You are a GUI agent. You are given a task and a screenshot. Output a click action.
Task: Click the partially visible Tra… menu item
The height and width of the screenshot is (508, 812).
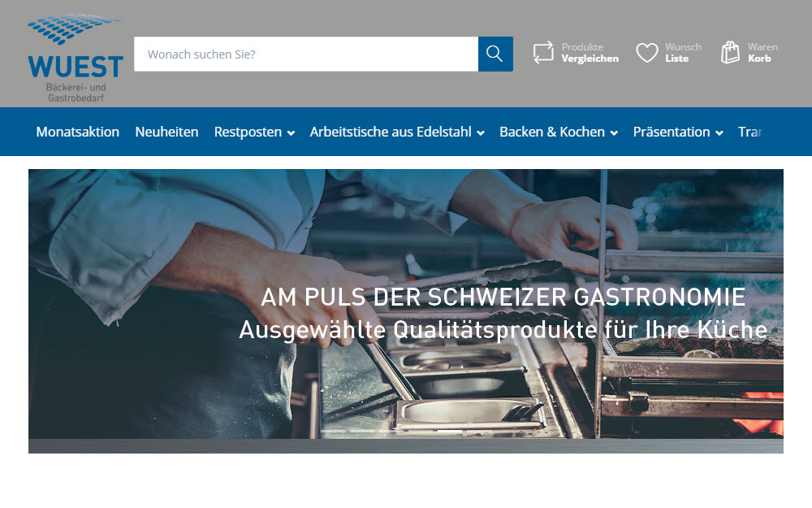coord(749,132)
